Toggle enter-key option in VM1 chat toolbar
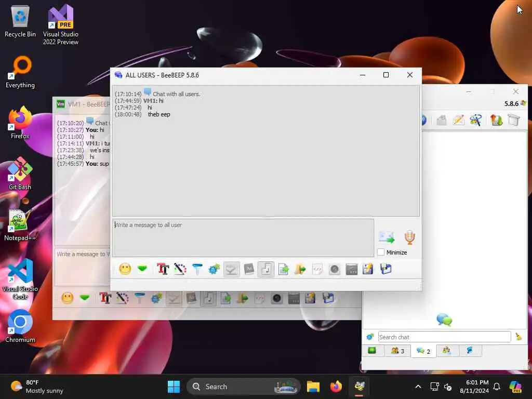This screenshot has height=399, width=532. coord(208,298)
